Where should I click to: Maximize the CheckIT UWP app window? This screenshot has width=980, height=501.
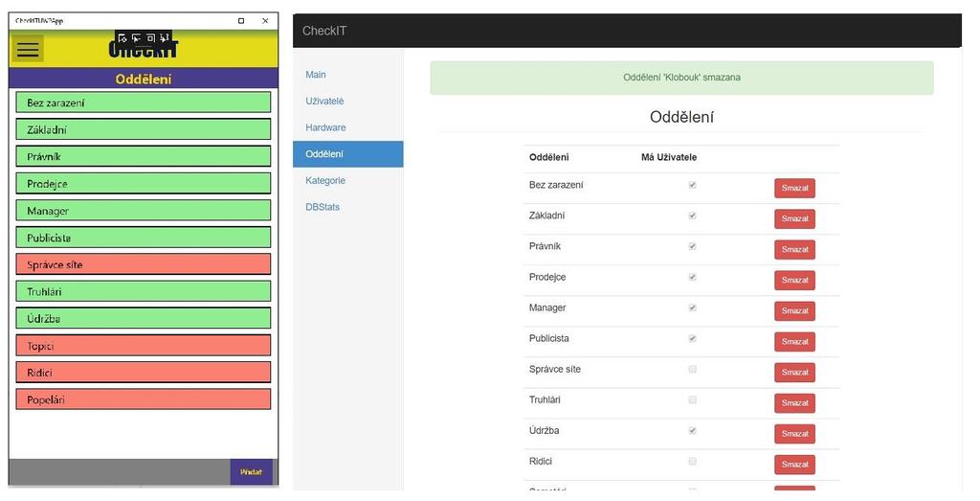point(241,21)
